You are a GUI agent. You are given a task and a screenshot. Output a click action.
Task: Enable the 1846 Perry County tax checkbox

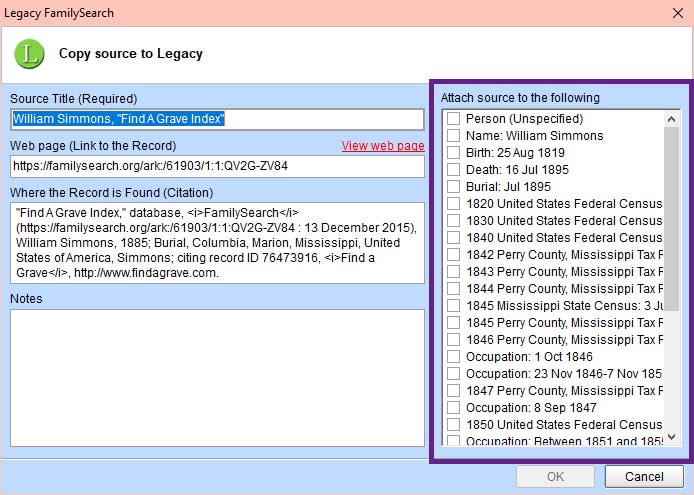coord(453,340)
